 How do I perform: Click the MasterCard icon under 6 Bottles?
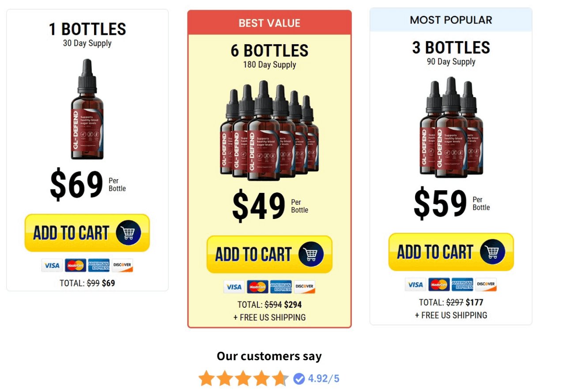(x=257, y=287)
